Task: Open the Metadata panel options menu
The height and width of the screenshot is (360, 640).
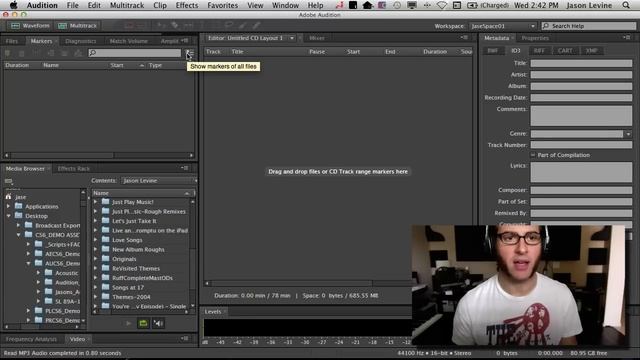Action: point(627,38)
